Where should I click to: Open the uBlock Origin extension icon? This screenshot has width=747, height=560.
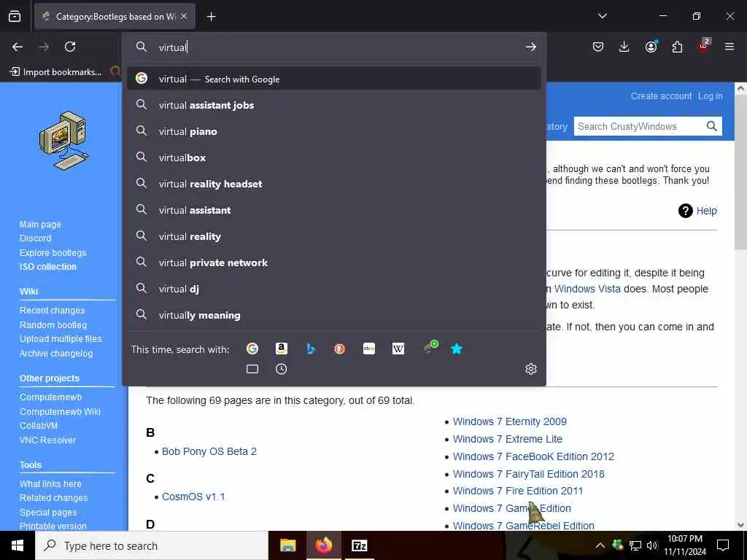[704, 45]
